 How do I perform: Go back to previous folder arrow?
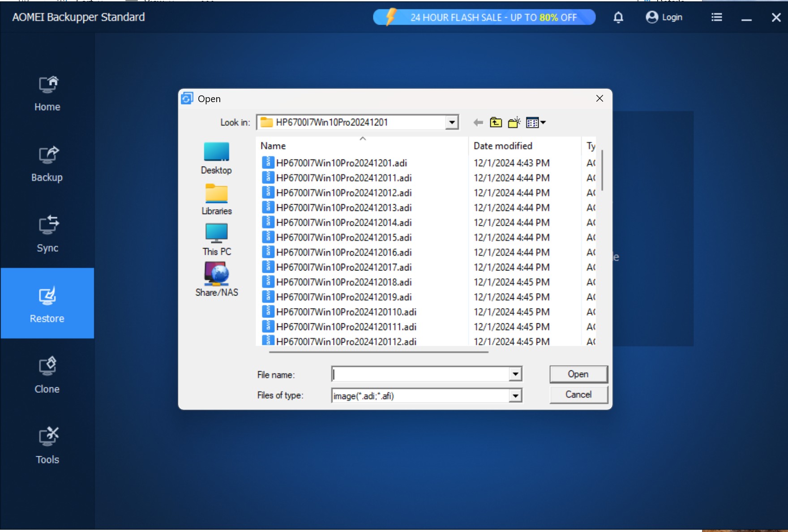click(478, 122)
